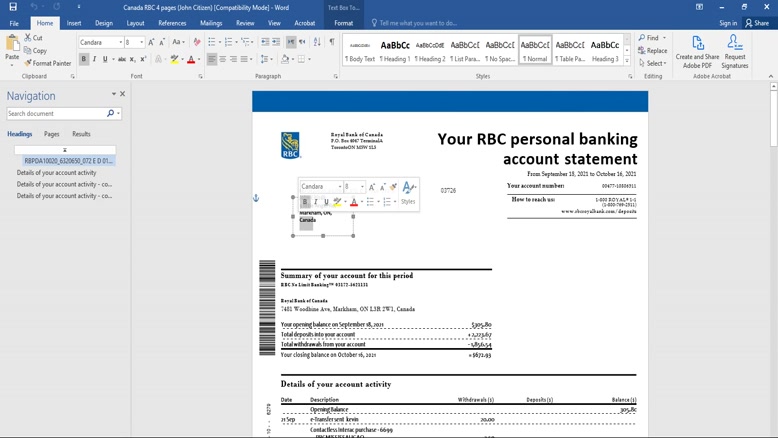Click the Replace button
The height and width of the screenshot is (438, 778).
tap(653, 51)
